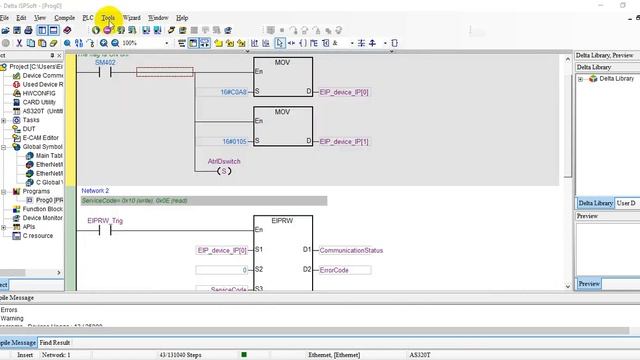Collapse the Global Symbols tree node
Image resolution: width=640 pixels, height=360 pixels.
pos(4,147)
